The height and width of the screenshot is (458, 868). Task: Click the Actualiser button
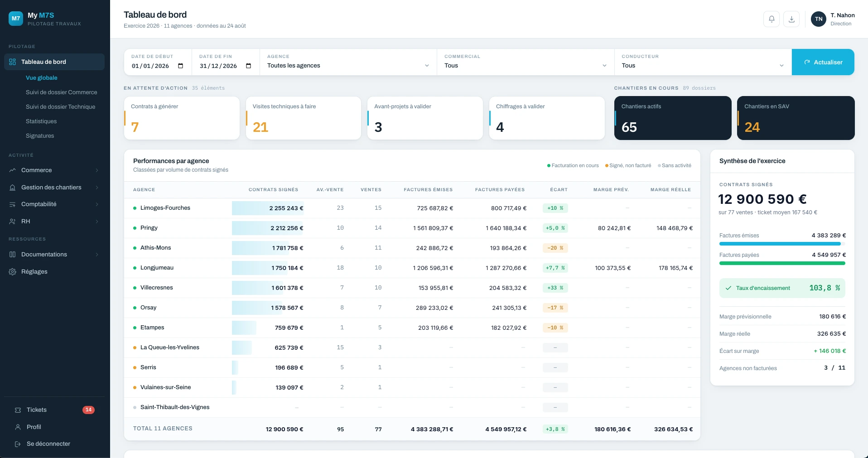point(823,62)
